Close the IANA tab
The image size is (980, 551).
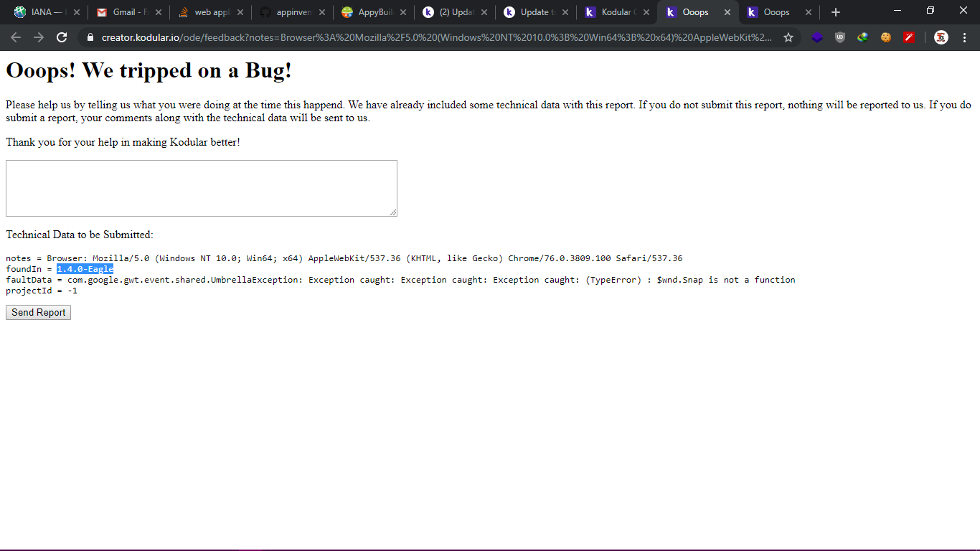click(x=77, y=12)
